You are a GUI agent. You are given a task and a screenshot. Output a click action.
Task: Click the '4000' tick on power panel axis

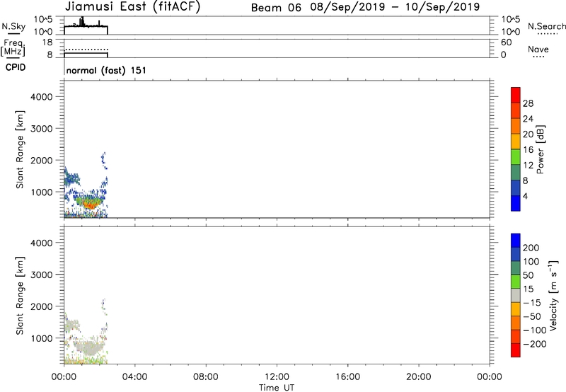click(42, 97)
